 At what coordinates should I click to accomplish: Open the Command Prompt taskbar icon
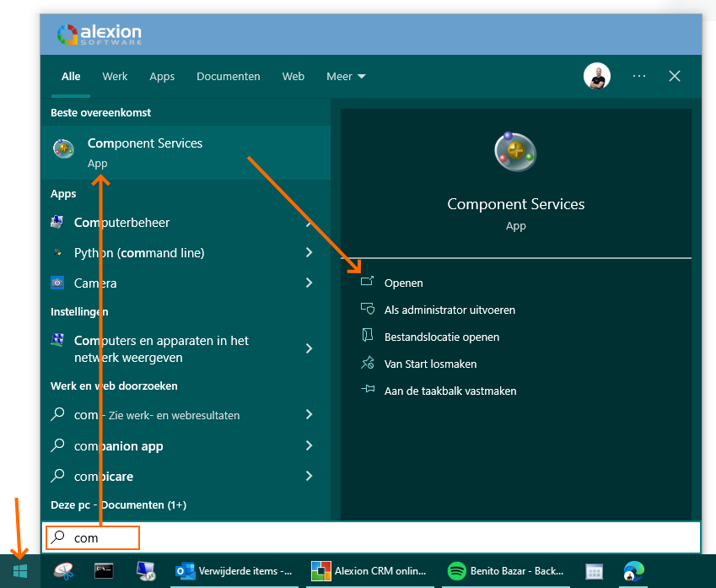coord(104,570)
